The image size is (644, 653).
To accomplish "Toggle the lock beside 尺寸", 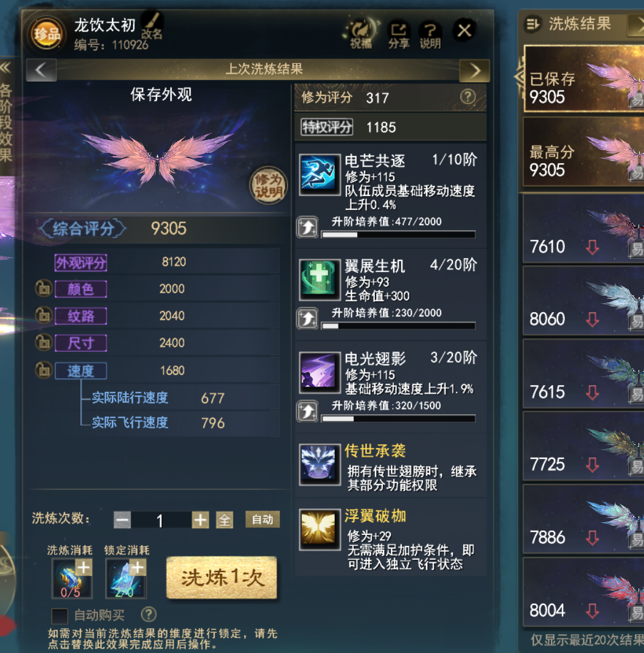I will pos(44,343).
